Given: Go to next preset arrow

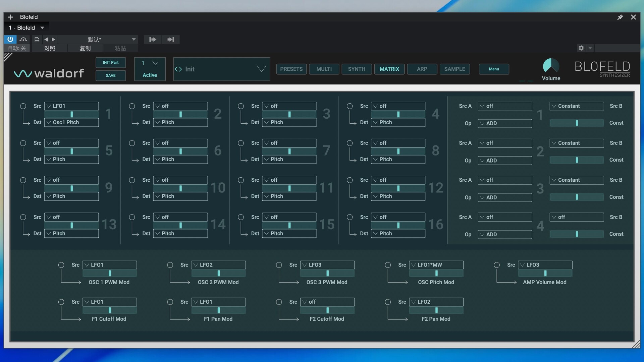Looking at the screenshot, I should [x=53, y=40].
